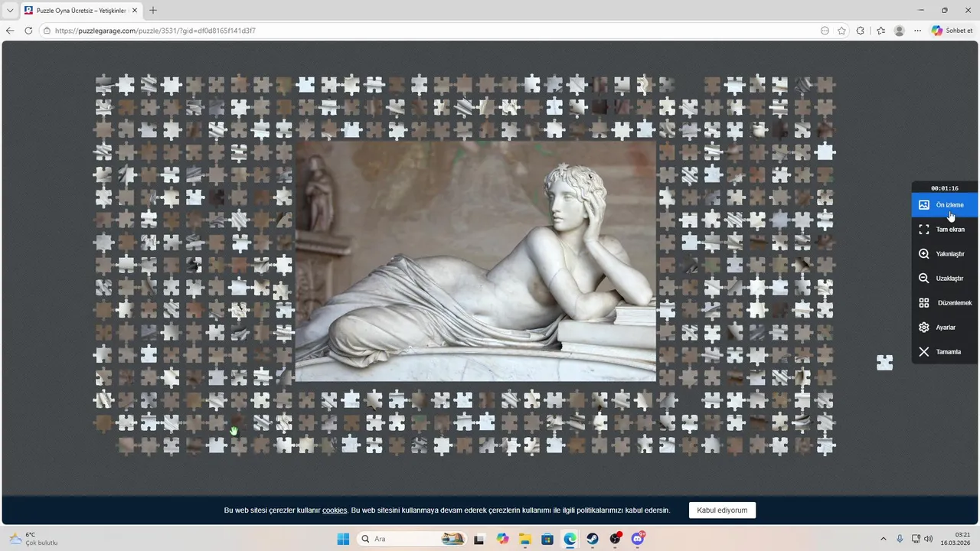Zoom in using the Yakınlaştır magnifier icon
The width and height of the screenshot is (980, 551).
click(924, 254)
